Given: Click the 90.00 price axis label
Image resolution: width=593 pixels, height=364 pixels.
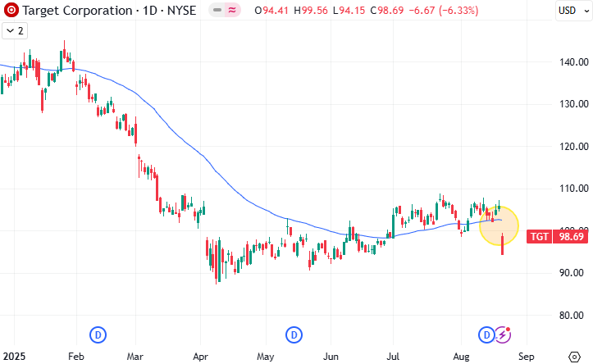Looking at the screenshot, I should pyautogui.click(x=572, y=273).
